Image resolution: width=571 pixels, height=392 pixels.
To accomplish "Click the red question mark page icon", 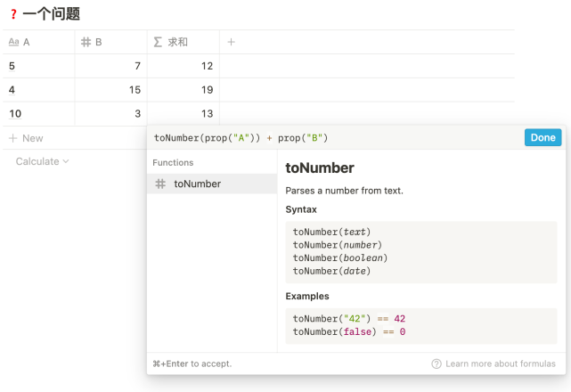I will point(13,14).
